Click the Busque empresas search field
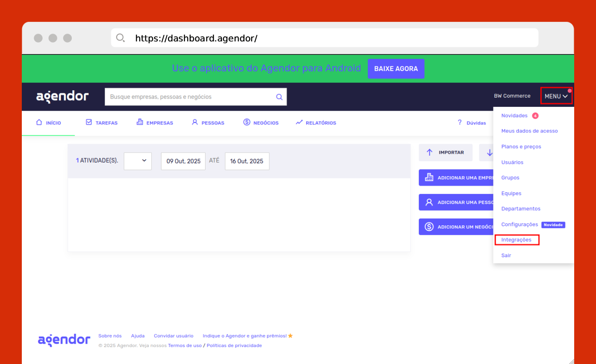 point(190,97)
